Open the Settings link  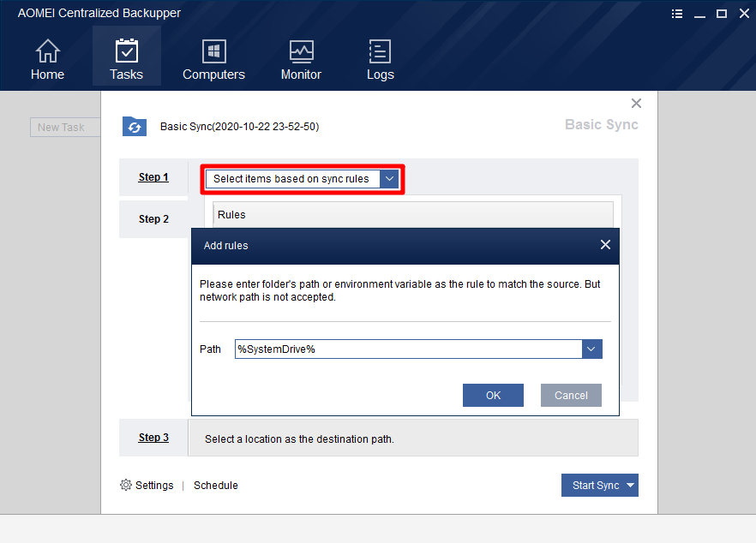(x=154, y=485)
